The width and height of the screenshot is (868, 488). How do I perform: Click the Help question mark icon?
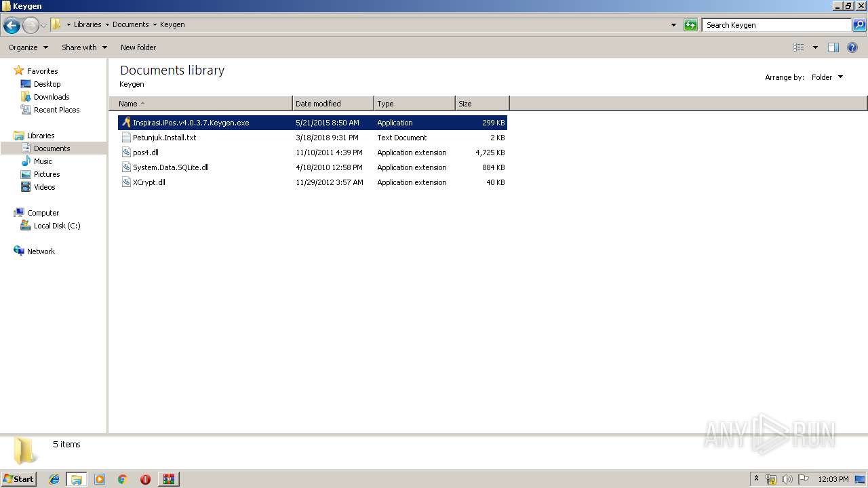(852, 47)
